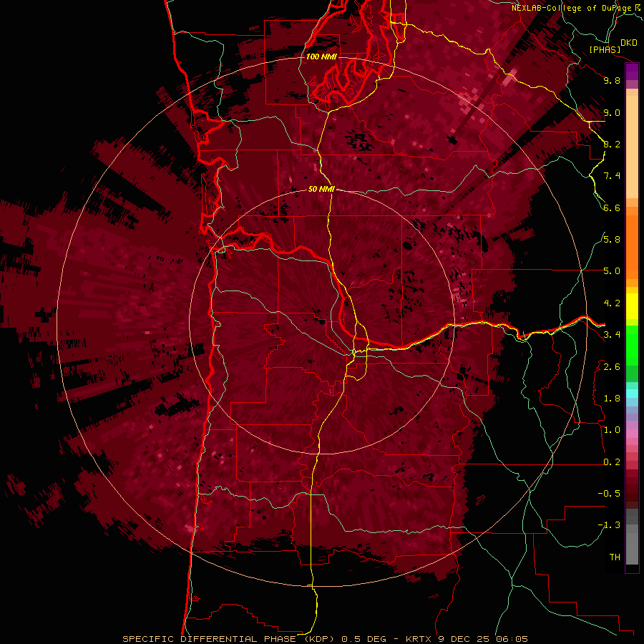Pick the yellow segment of the color legend
Screen dimensions: 644x644
pos(632,306)
